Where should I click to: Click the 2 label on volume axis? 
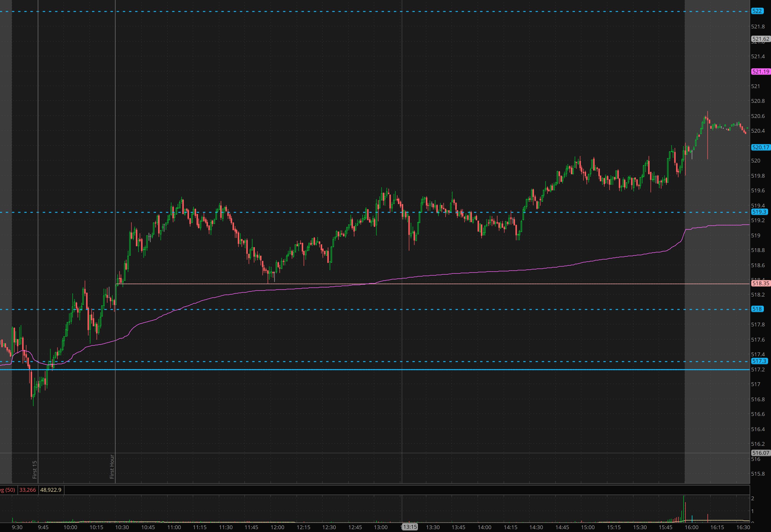point(753,498)
